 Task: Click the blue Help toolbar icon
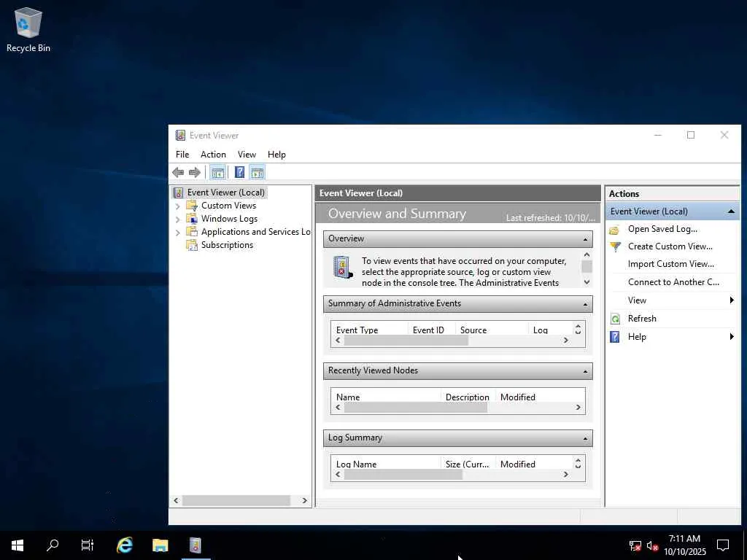(239, 172)
